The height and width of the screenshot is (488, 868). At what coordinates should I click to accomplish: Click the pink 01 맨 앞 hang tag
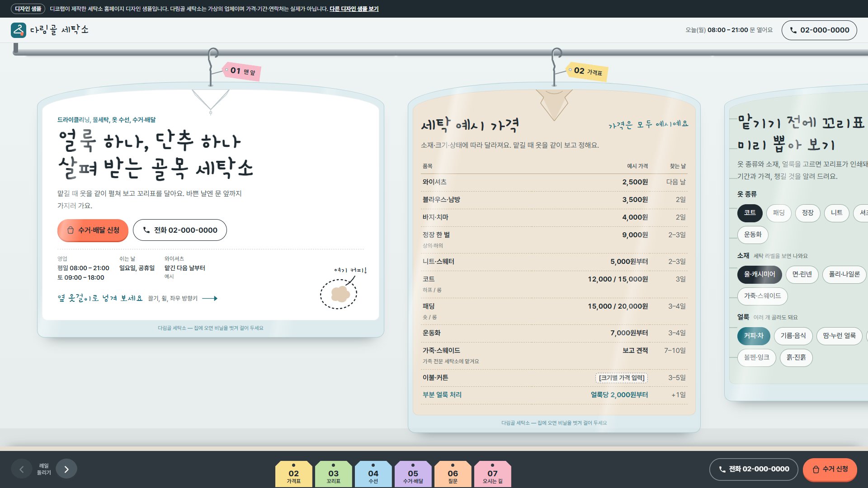pos(241,71)
